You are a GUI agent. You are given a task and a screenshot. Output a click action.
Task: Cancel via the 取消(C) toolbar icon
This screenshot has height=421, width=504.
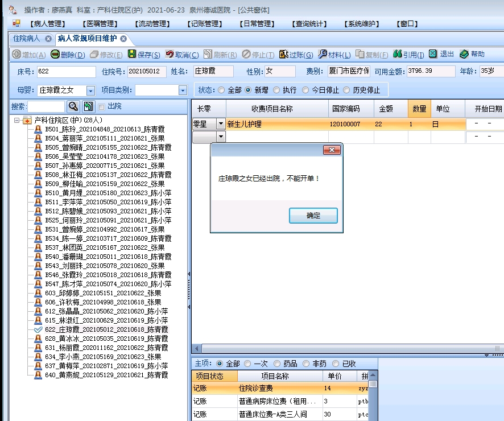pyautogui.click(x=170, y=54)
